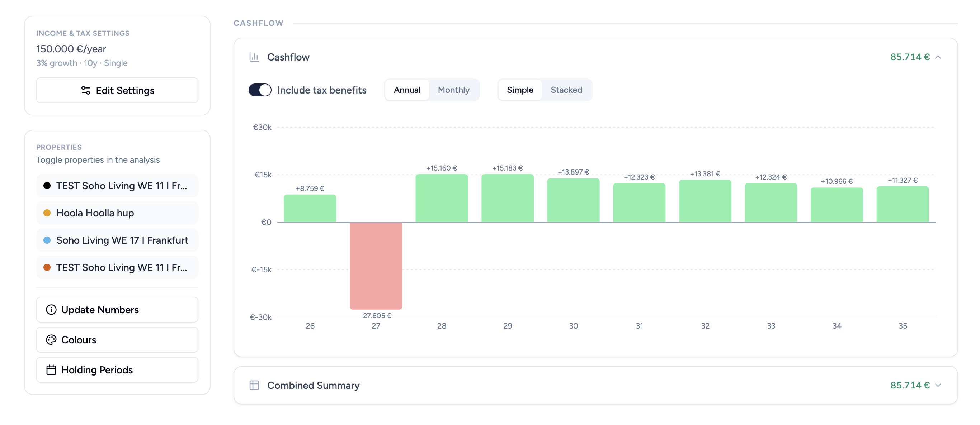
Task: Open Edit Settings
Action: (117, 90)
